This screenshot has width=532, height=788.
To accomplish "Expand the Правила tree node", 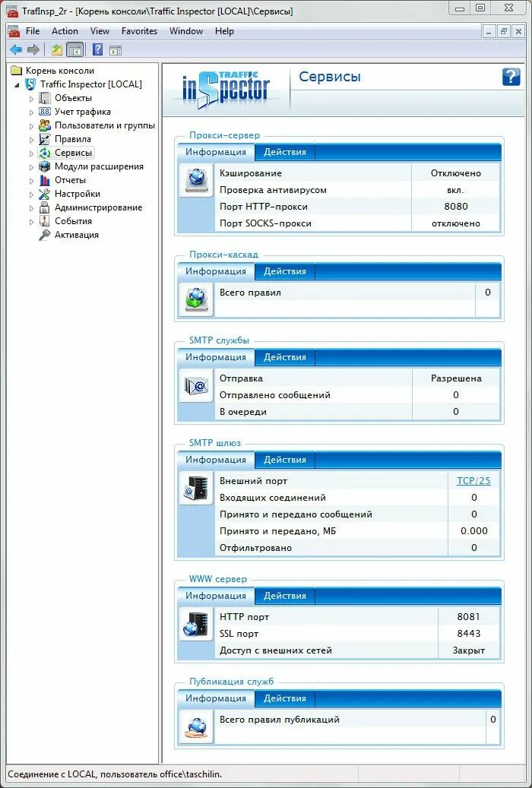I will tap(31, 140).
